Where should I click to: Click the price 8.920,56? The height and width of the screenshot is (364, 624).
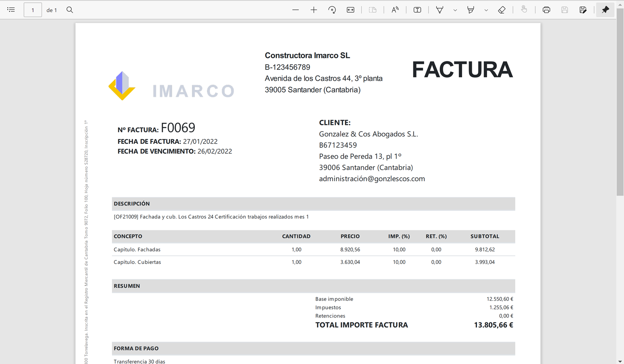(350, 249)
